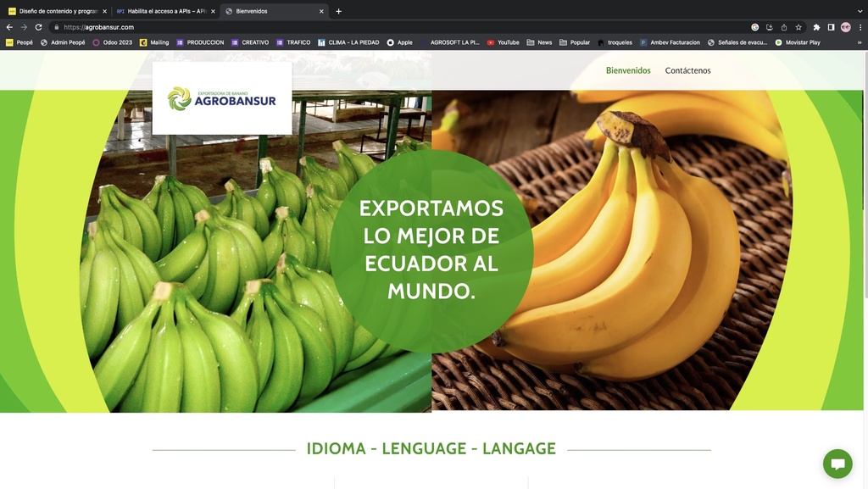Open a new browser tab

[339, 11]
